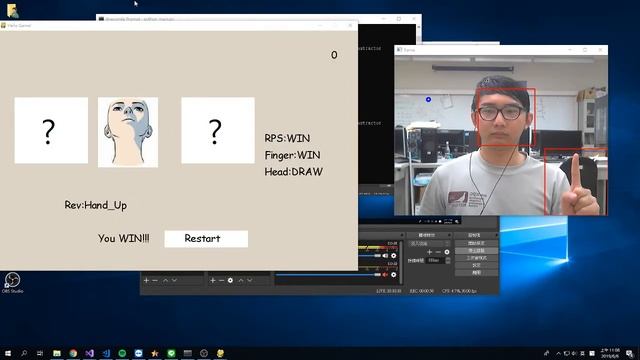Image resolution: width=640 pixels, height=360 pixels.
Task: Click the score value "0" in the game
Action: click(x=334, y=55)
